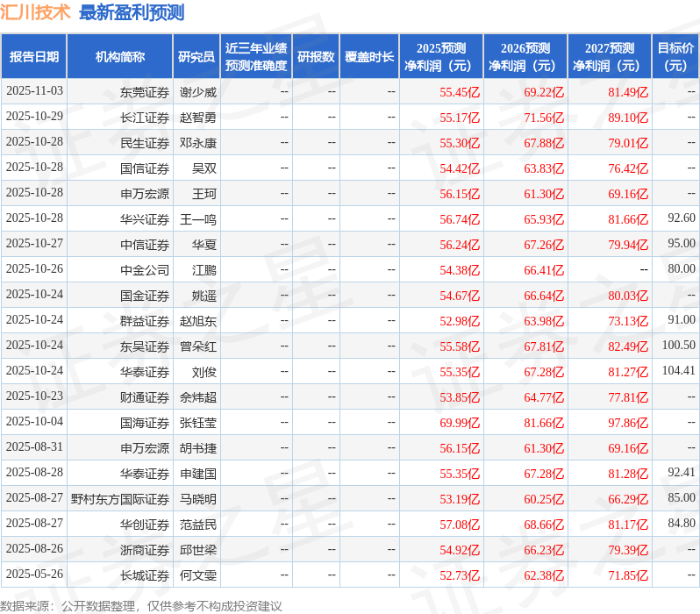
Task: Select analyst 姚遥
Action: (x=204, y=296)
